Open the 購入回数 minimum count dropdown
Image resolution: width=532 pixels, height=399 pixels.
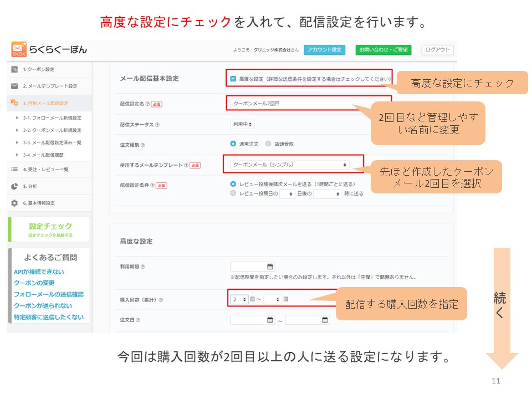tap(239, 299)
